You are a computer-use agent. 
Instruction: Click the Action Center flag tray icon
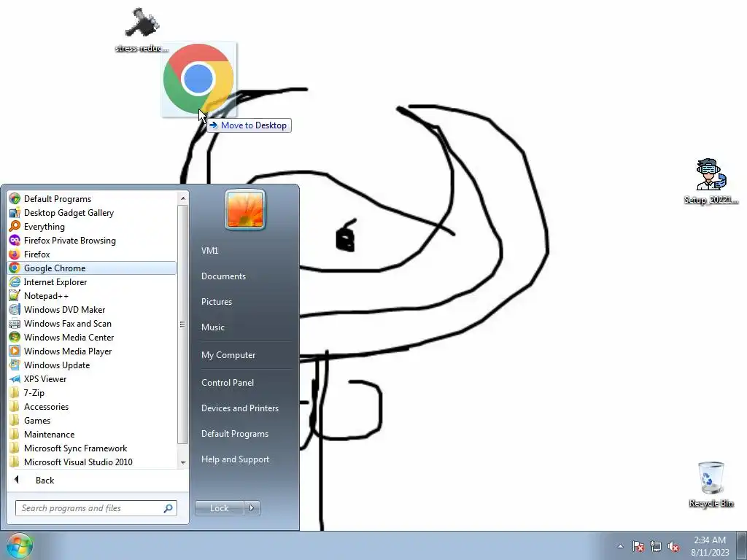(638, 546)
